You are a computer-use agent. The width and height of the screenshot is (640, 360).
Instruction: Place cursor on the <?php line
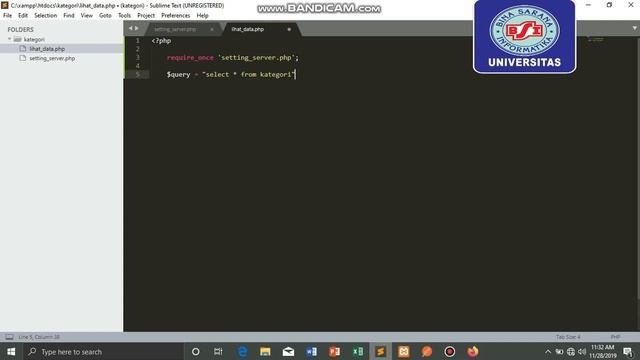[161, 41]
